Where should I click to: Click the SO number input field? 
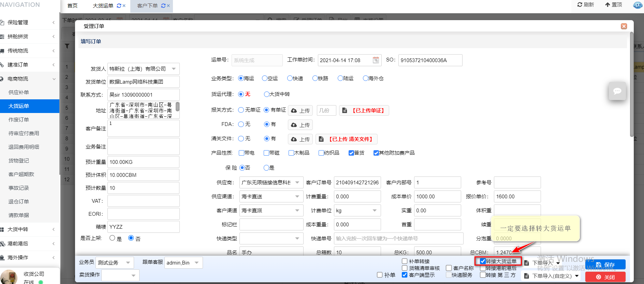(x=430, y=60)
